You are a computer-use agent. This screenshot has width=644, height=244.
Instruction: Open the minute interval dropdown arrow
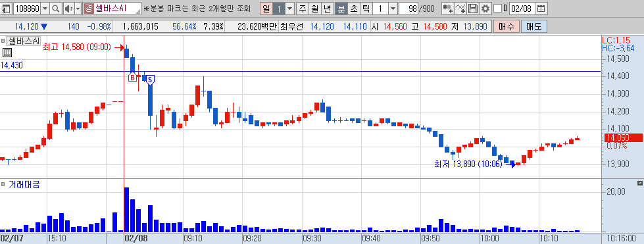pos(393,8)
